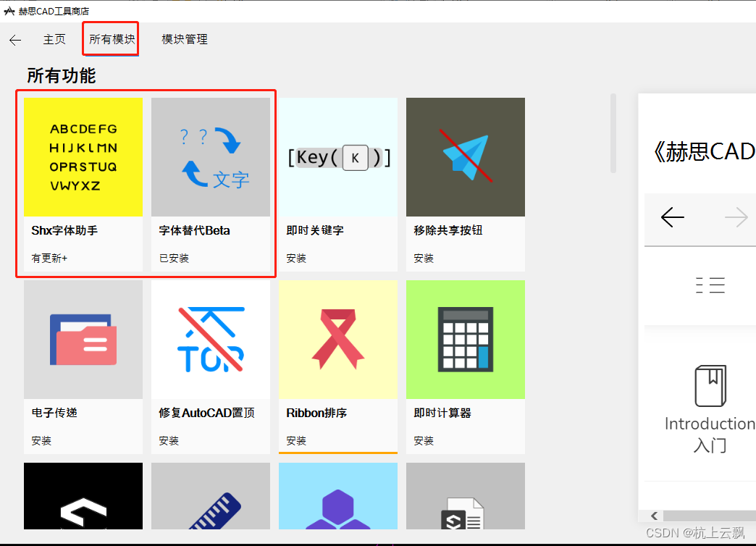The height and width of the screenshot is (546, 756).
Task: Select the 即时关键字 title
Action: [x=315, y=230]
